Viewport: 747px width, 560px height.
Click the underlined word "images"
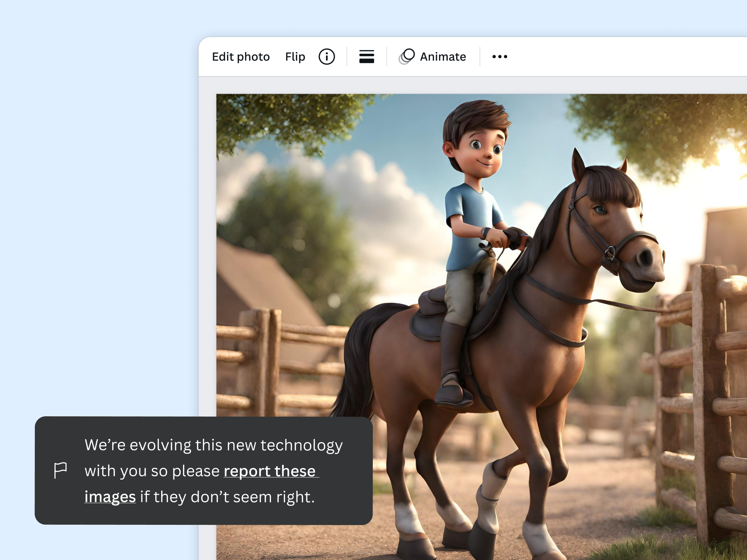(110, 497)
